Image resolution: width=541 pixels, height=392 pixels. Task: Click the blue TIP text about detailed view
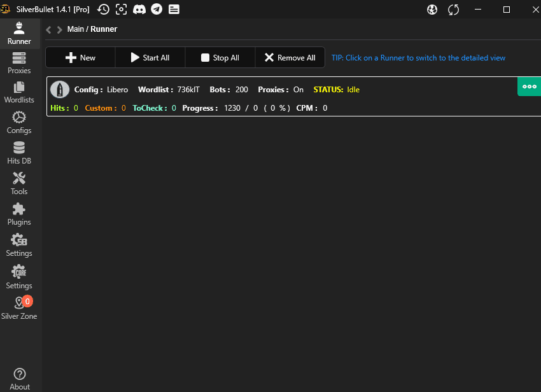pyautogui.click(x=418, y=58)
